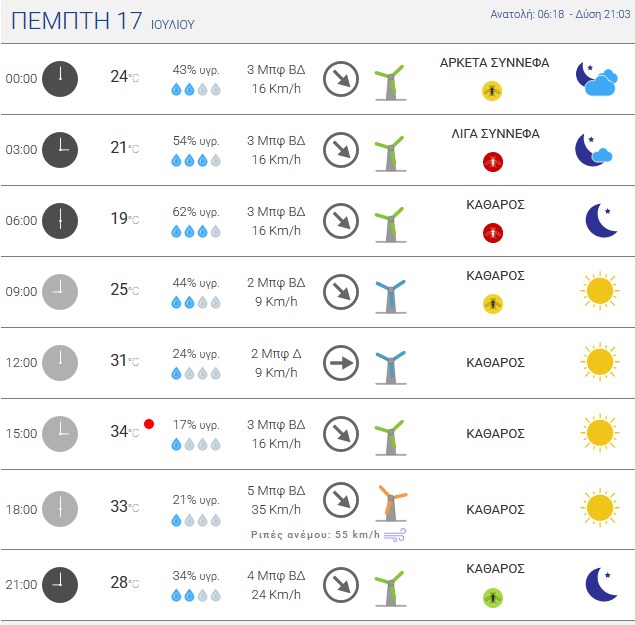The image size is (635, 625).
Task: Click the orange wind turbine at 18:00
Action: tap(391, 503)
